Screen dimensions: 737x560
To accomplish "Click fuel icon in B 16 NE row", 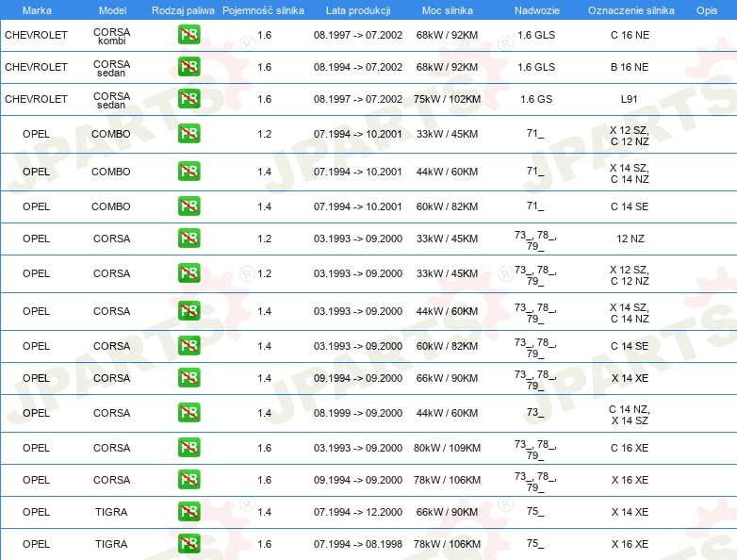I will click(188, 67).
